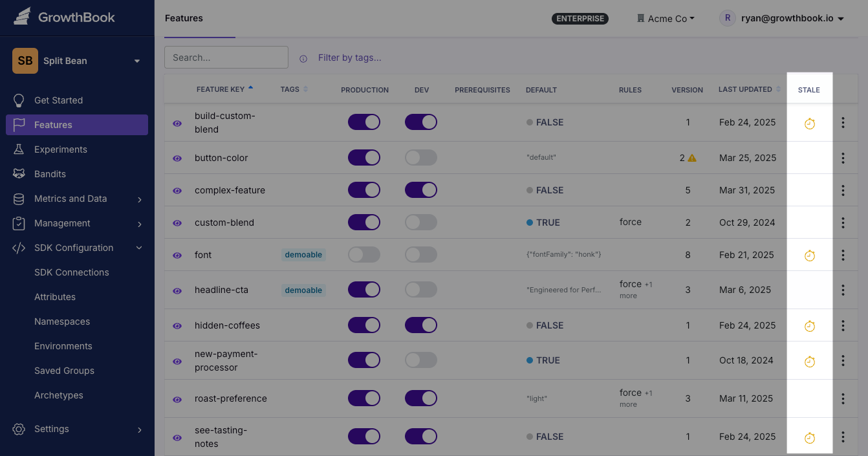Switch to the Features tab
868x456 pixels.
184,18
